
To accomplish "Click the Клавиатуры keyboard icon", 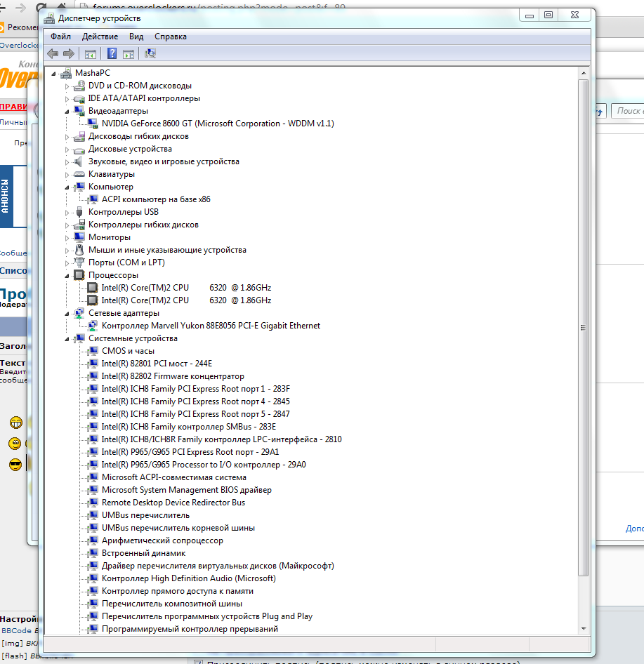I will [79, 174].
